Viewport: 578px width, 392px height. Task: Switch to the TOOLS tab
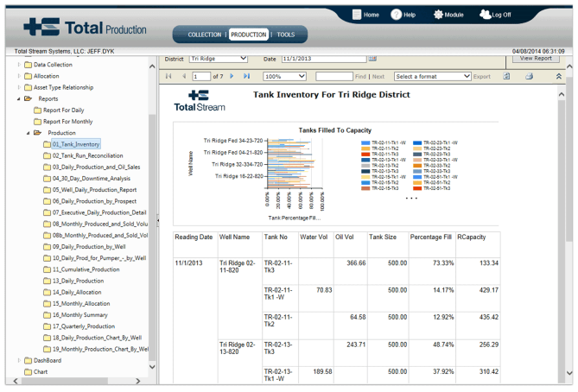(286, 35)
